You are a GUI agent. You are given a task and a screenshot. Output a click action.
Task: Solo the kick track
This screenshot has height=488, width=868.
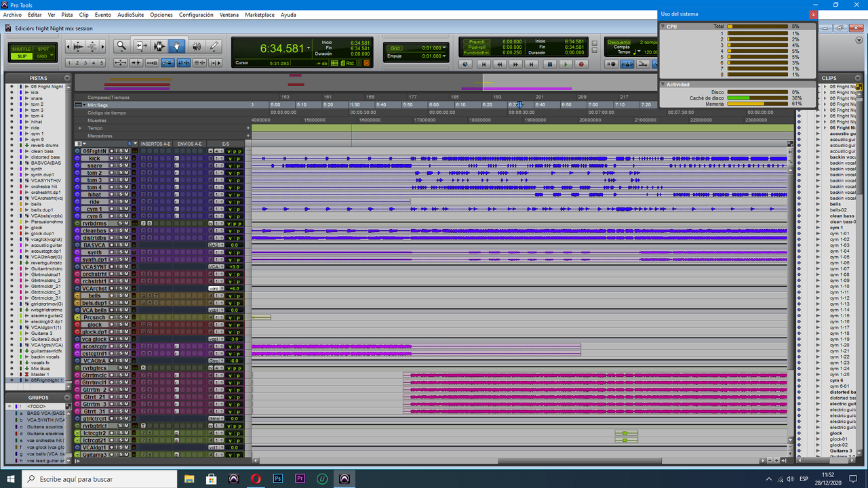(x=121, y=159)
